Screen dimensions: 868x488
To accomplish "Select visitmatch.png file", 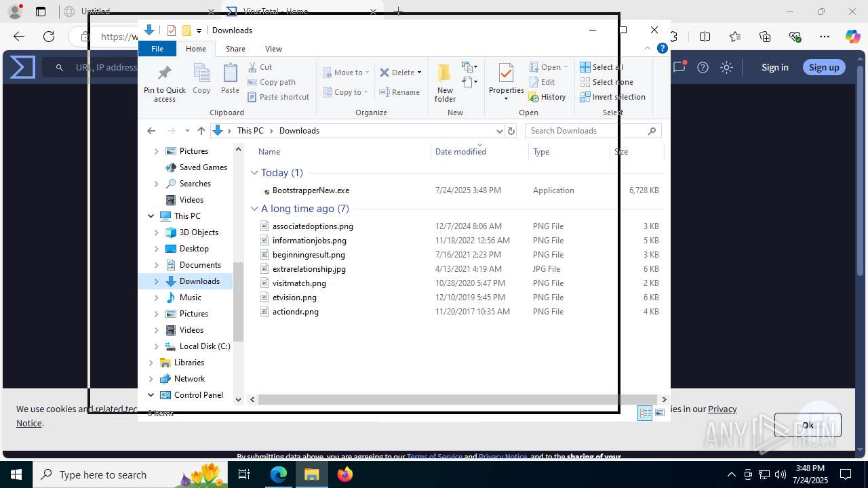I will coord(299,283).
